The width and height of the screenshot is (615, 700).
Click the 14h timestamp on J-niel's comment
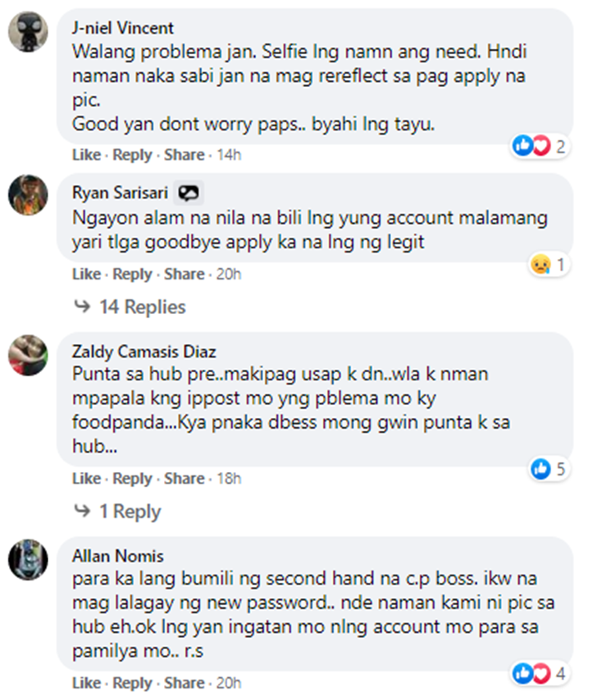[x=229, y=155]
